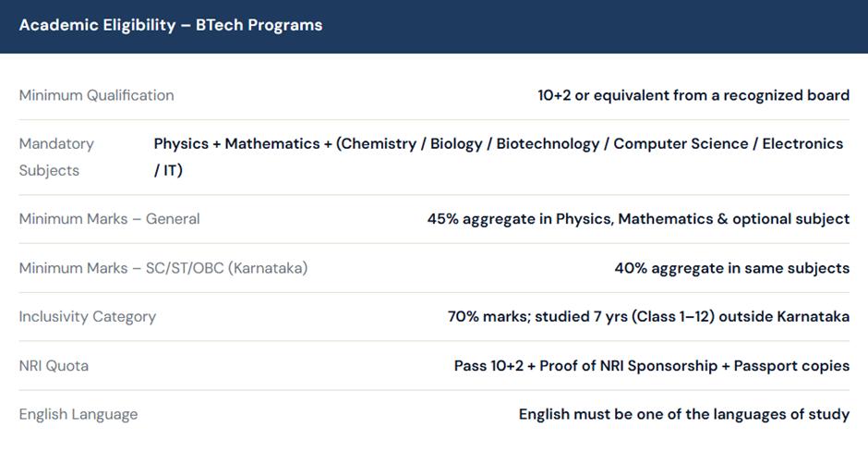Screen dimensions: 868x452
Task: Click '10+2 or equivalent from a recognized board'
Action: tap(693, 95)
